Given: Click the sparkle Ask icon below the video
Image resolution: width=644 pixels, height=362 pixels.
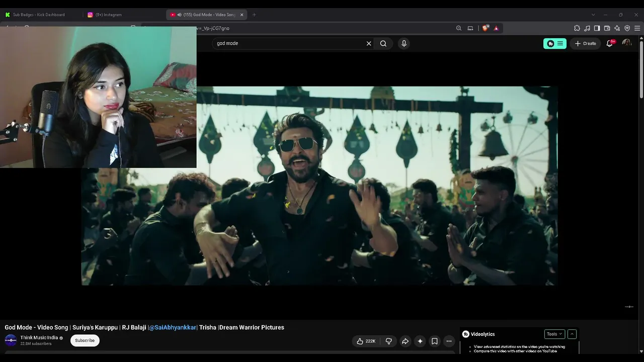Looking at the screenshot, I should pyautogui.click(x=420, y=341).
